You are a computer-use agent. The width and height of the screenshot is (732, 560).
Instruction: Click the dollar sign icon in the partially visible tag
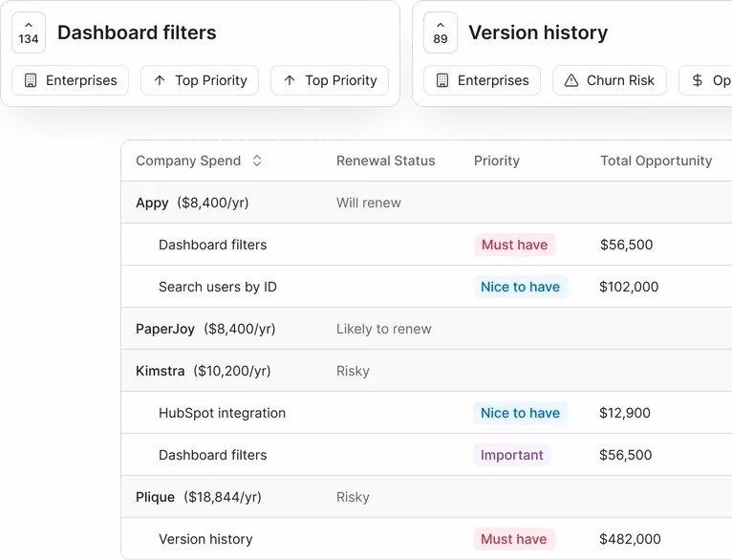698,80
